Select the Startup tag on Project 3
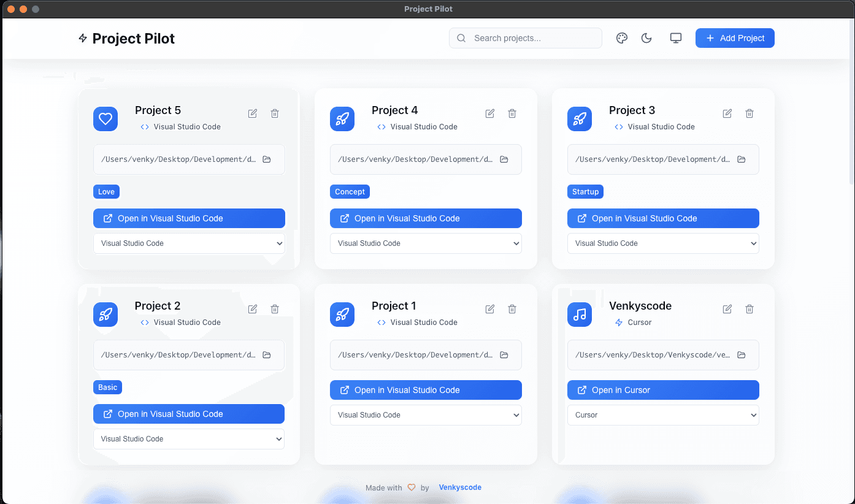The height and width of the screenshot is (504, 855). pos(585,191)
